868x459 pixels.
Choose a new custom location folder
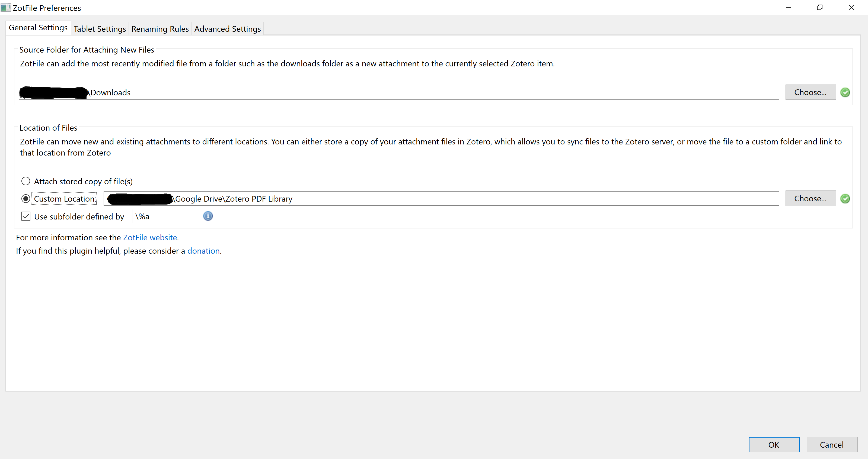tap(810, 199)
